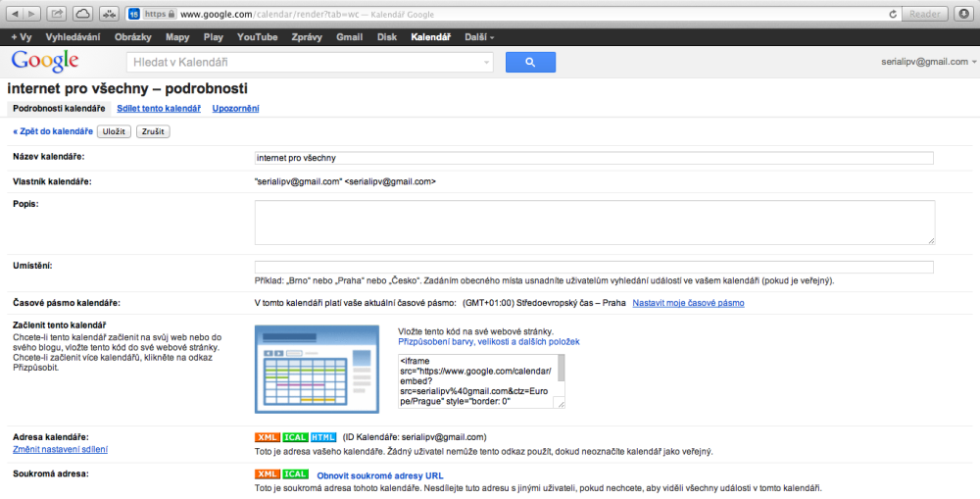This screenshot has height=499, width=980.
Task: Click the blue magnifier search button
Action: [530, 62]
